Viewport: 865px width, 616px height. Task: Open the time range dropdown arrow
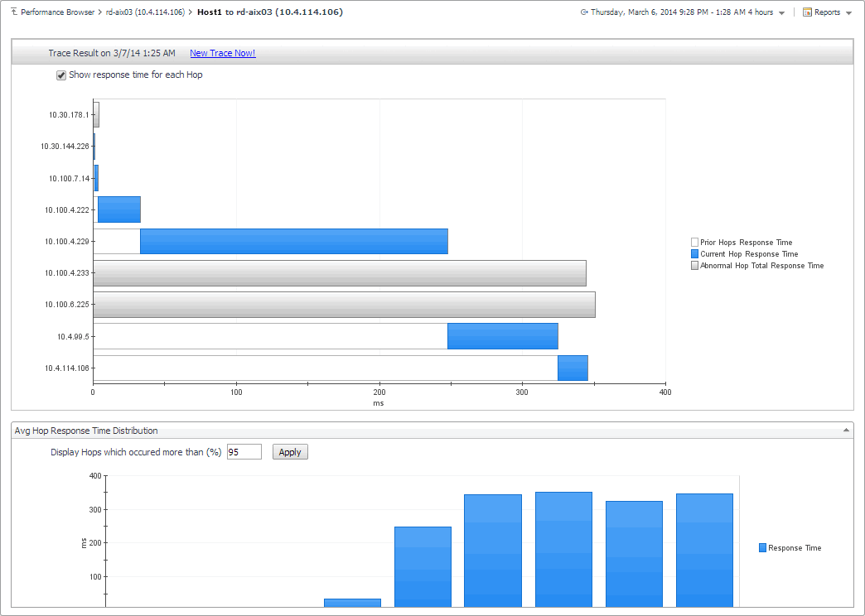(782, 13)
